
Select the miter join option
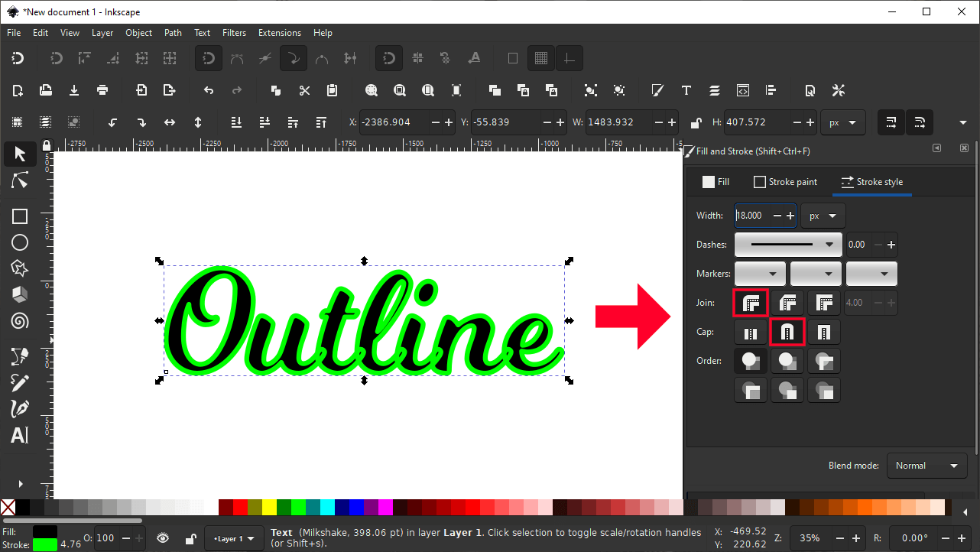tap(824, 303)
